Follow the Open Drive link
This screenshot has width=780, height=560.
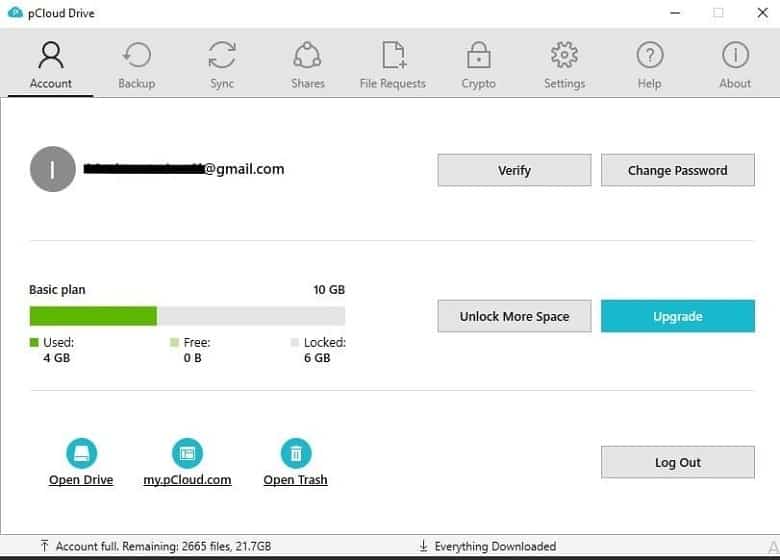[81, 480]
